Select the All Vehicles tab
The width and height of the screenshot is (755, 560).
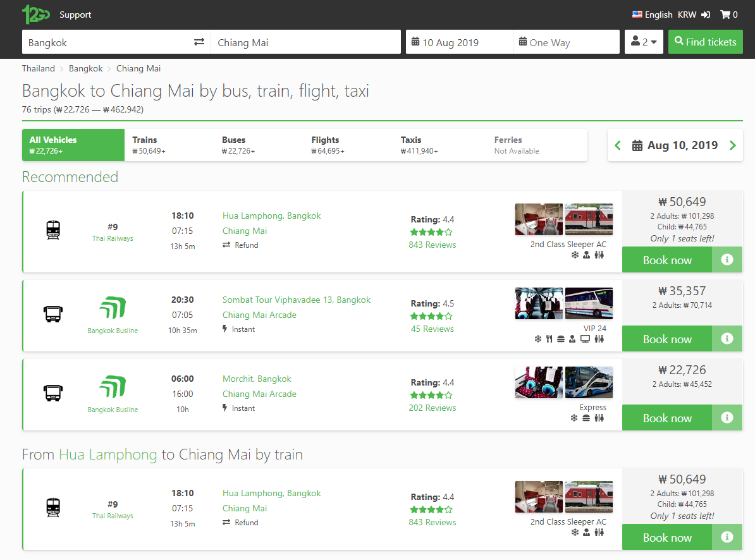pyautogui.click(x=73, y=145)
